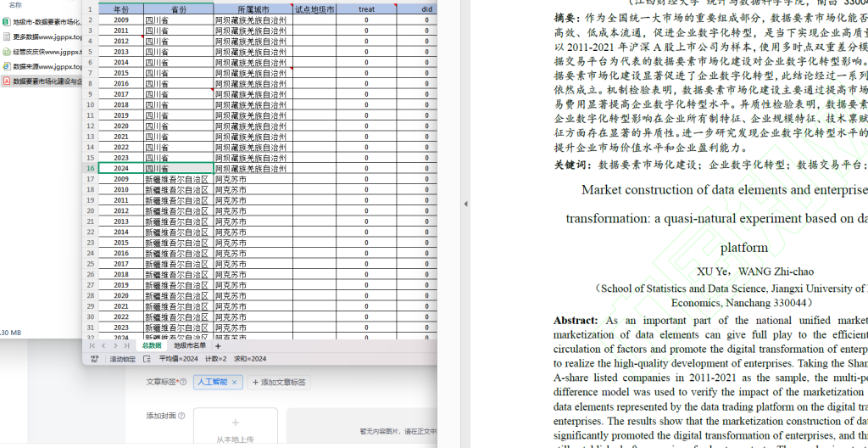Add a new sheet with plus icon
Screen dimensions: 868x448
click(x=218, y=346)
